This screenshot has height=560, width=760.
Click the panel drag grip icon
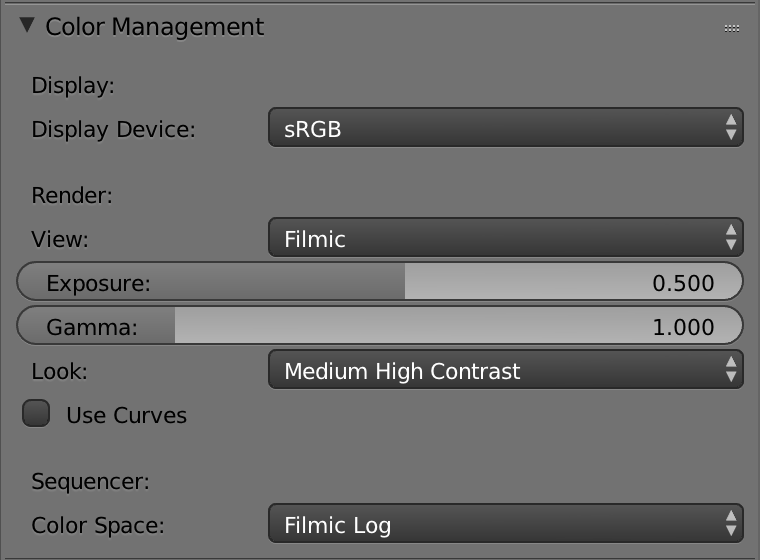(x=731, y=28)
